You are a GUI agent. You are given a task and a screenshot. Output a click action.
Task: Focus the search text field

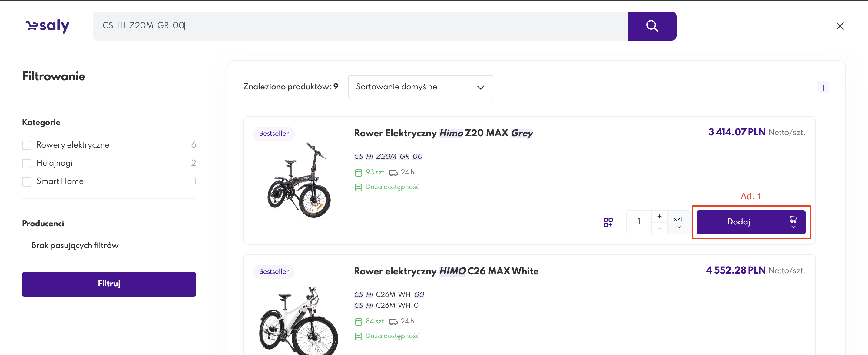click(360, 26)
